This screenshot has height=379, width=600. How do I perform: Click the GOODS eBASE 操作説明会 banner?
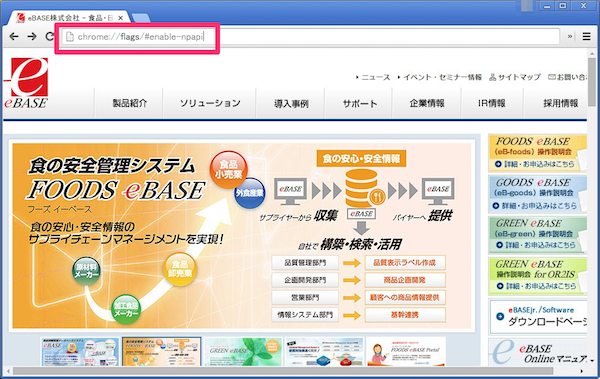pyautogui.click(x=538, y=194)
